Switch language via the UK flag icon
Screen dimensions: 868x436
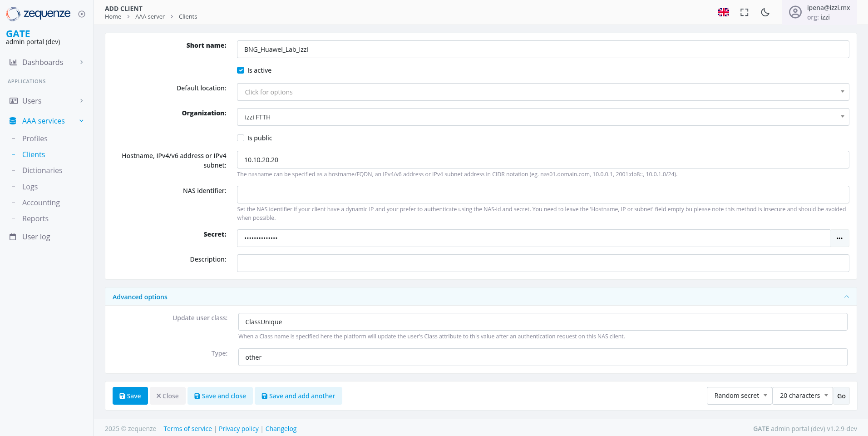tap(723, 12)
